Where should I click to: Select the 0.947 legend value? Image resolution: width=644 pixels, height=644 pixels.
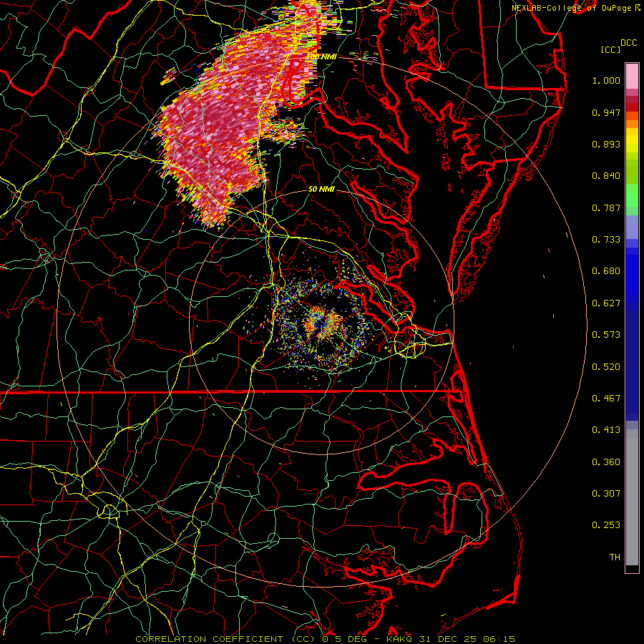pyautogui.click(x=606, y=112)
